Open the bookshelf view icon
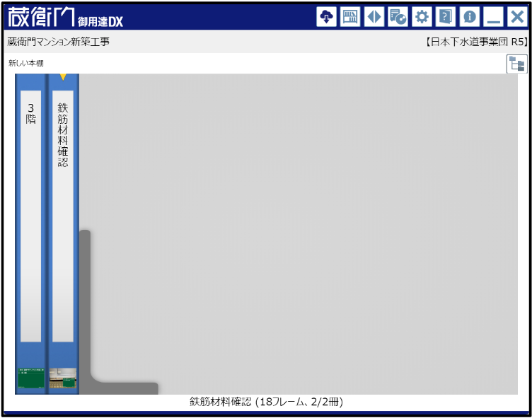 click(350, 17)
